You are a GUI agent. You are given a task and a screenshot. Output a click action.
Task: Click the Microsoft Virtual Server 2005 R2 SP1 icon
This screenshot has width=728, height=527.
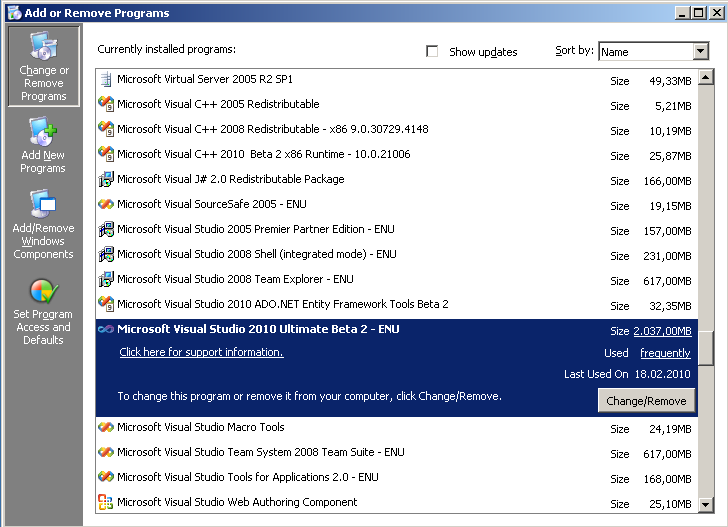[x=106, y=79]
